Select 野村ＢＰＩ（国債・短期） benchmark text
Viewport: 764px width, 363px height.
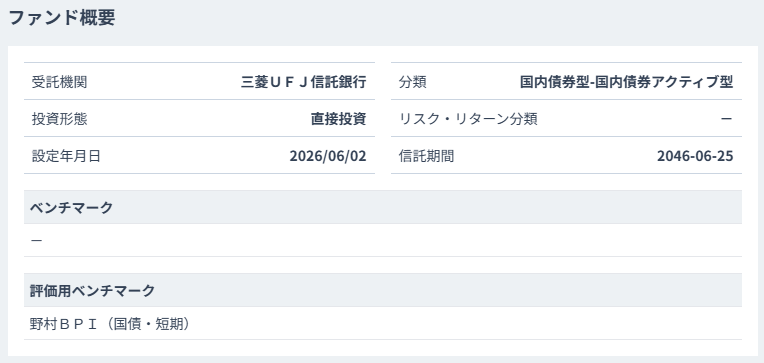coord(110,324)
